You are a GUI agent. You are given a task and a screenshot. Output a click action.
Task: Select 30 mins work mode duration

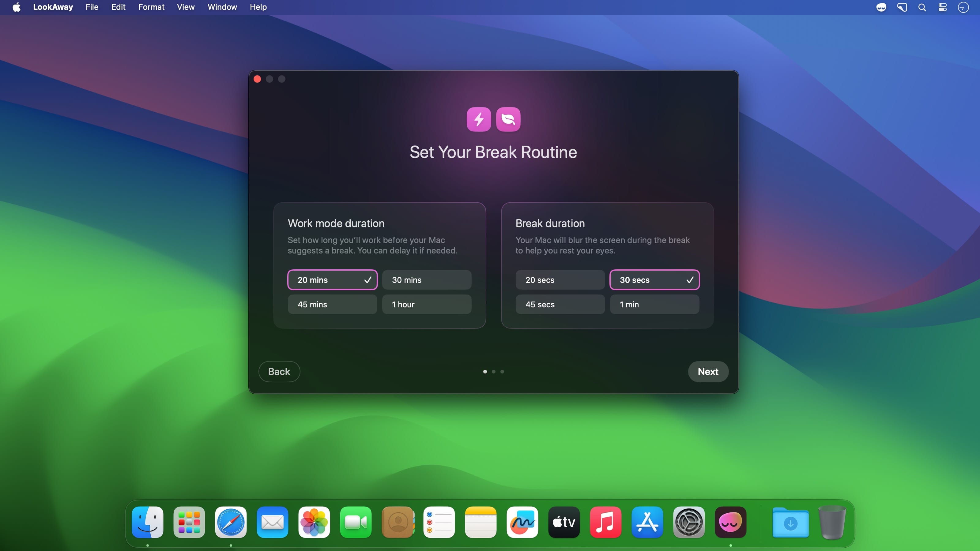pos(427,280)
